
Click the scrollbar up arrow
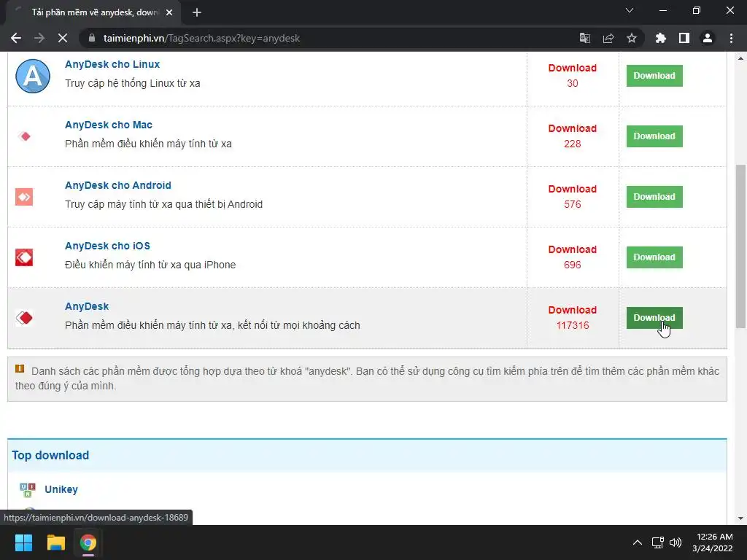point(740,58)
